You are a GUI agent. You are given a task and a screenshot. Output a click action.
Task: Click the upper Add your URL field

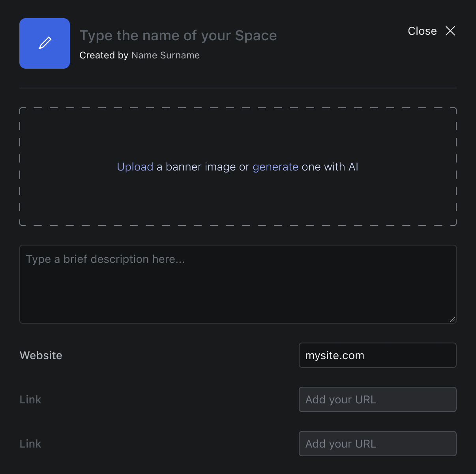[377, 399]
